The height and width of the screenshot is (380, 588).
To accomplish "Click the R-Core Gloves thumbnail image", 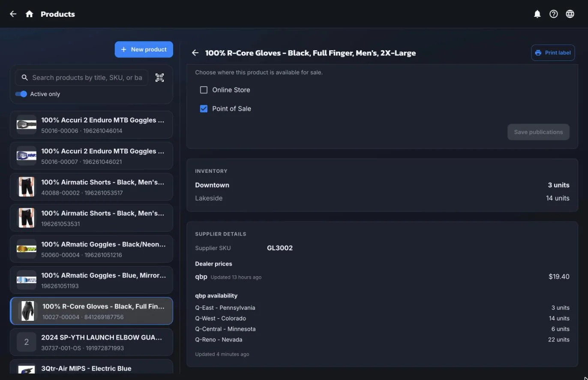I will pyautogui.click(x=27, y=311).
